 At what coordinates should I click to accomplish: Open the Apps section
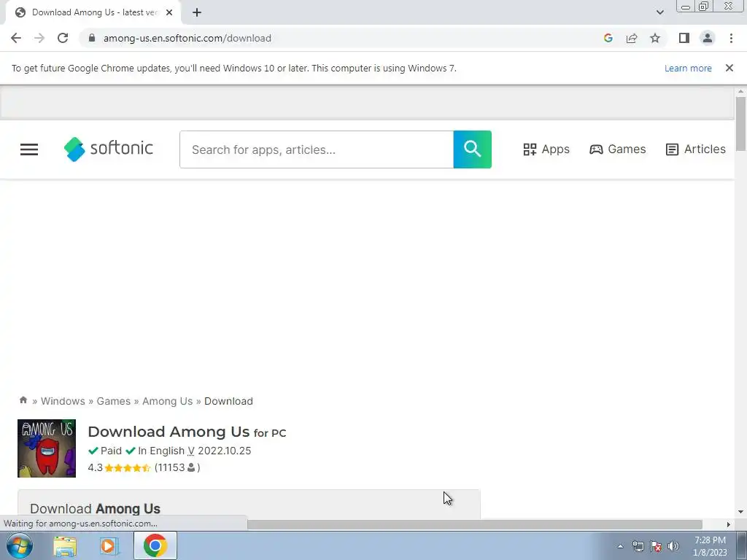click(x=546, y=149)
